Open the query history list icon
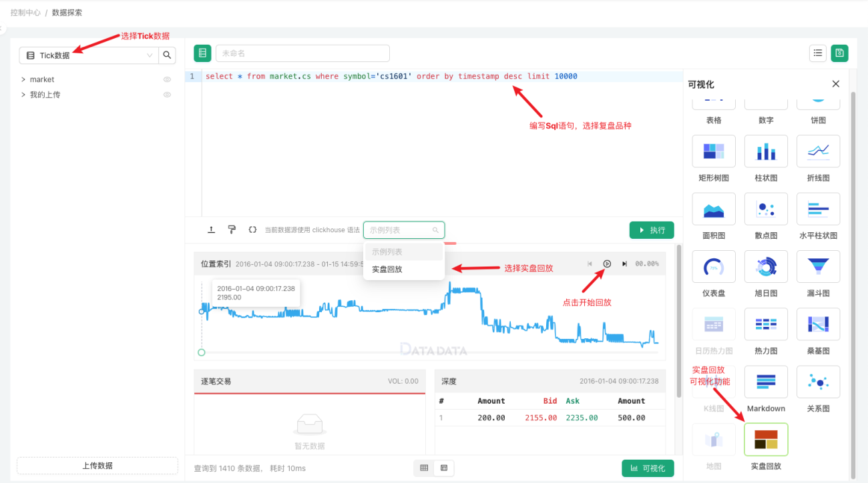Viewport: 868px width, 483px height. (x=818, y=53)
